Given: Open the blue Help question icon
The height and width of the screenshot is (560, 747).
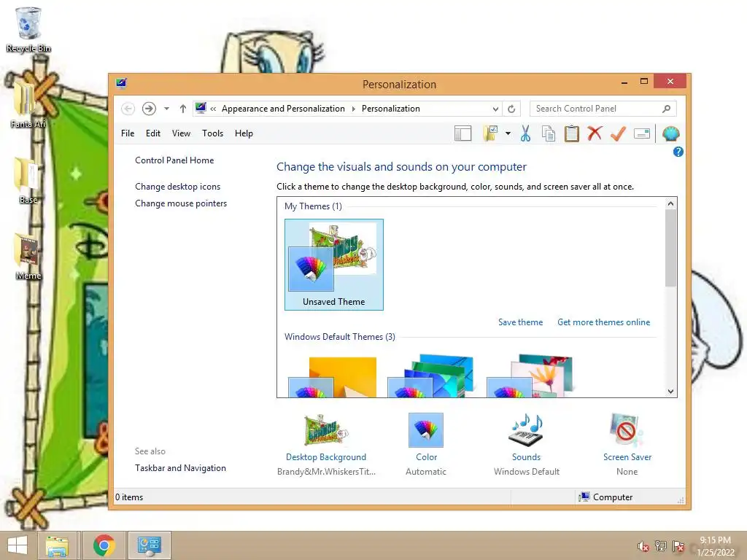Looking at the screenshot, I should [678, 152].
